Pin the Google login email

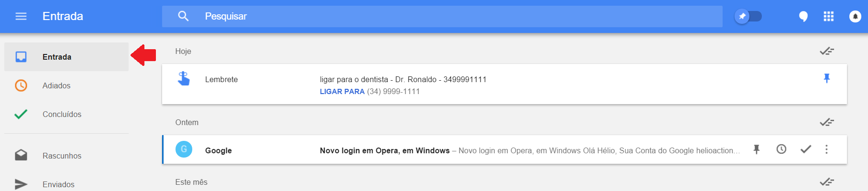pos(757,149)
